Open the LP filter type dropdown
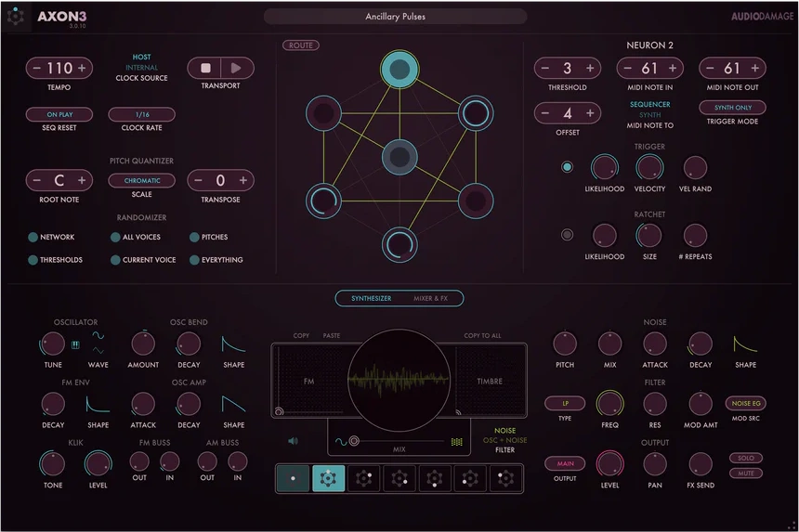 click(565, 403)
